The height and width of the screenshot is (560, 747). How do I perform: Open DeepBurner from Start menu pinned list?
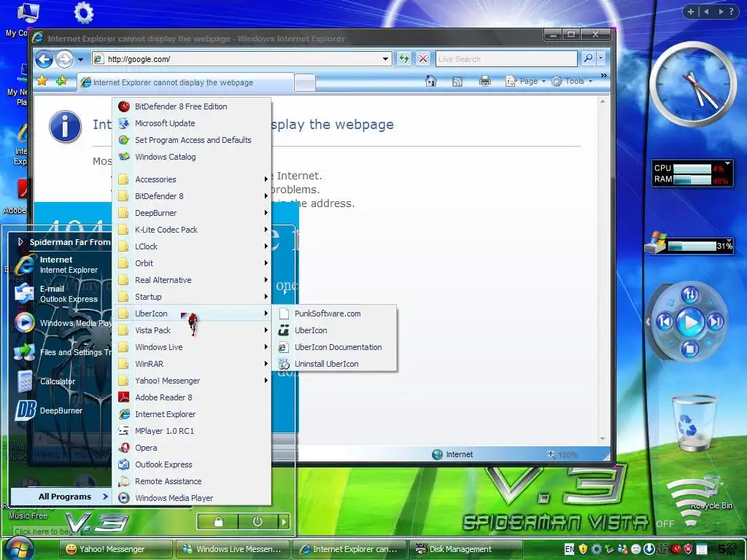pyautogui.click(x=61, y=411)
